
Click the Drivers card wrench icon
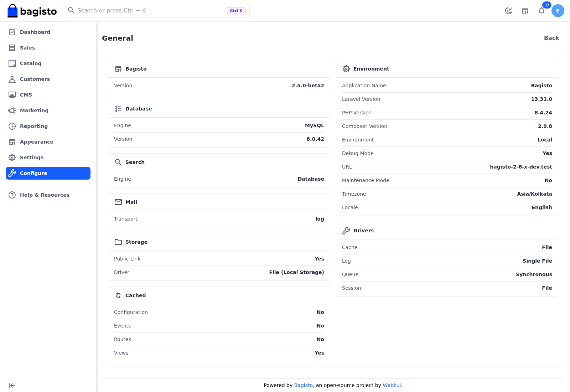pyautogui.click(x=346, y=231)
